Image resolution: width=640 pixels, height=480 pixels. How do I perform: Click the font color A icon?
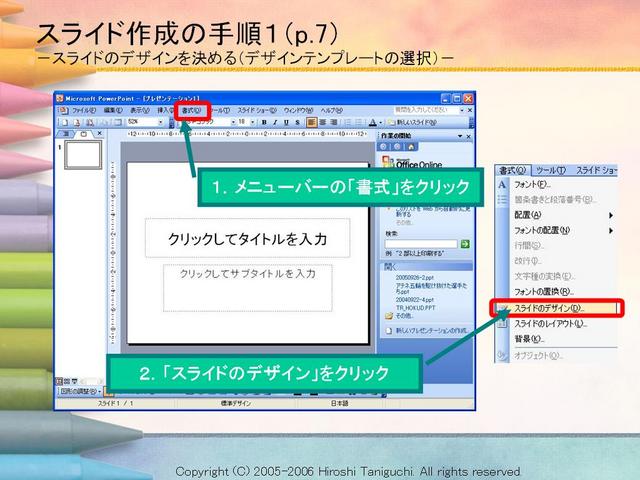point(372,122)
